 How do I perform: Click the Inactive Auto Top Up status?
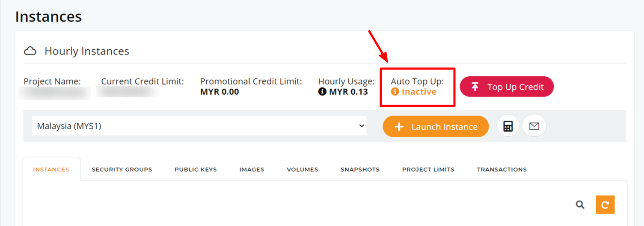(x=419, y=92)
